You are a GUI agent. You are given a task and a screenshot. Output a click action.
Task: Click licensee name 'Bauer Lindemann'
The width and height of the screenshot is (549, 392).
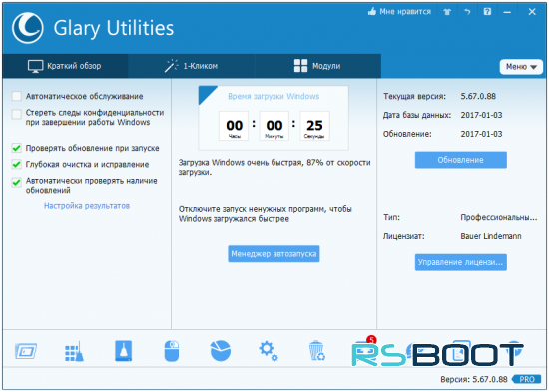(491, 236)
